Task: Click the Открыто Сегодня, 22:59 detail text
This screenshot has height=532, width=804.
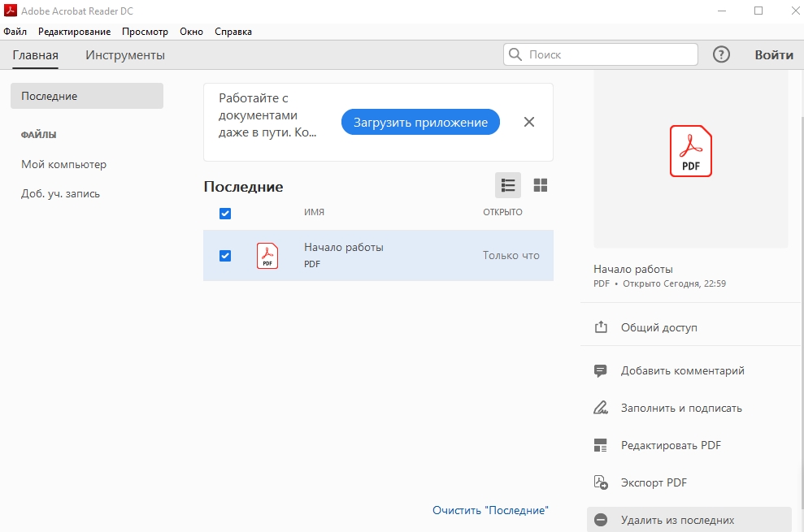Action: (x=674, y=283)
